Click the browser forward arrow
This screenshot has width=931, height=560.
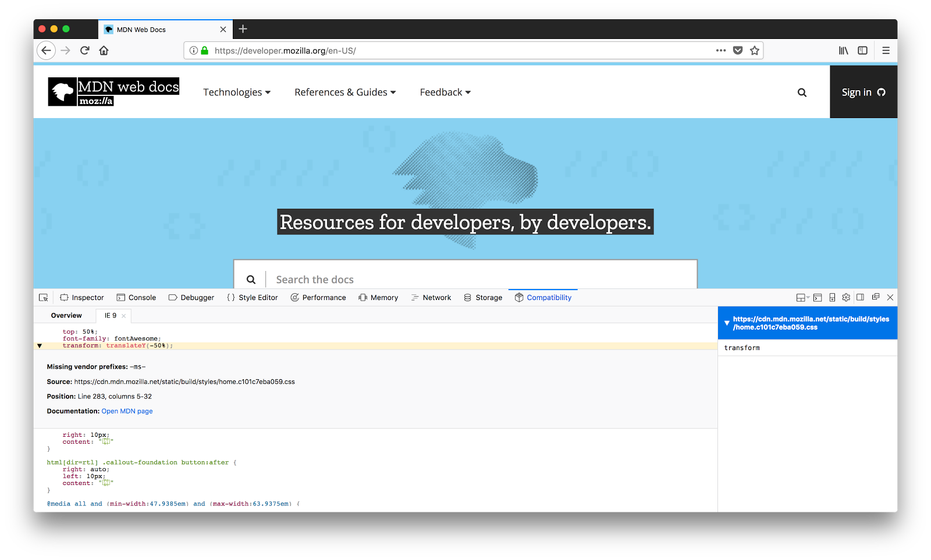coord(66,51)
